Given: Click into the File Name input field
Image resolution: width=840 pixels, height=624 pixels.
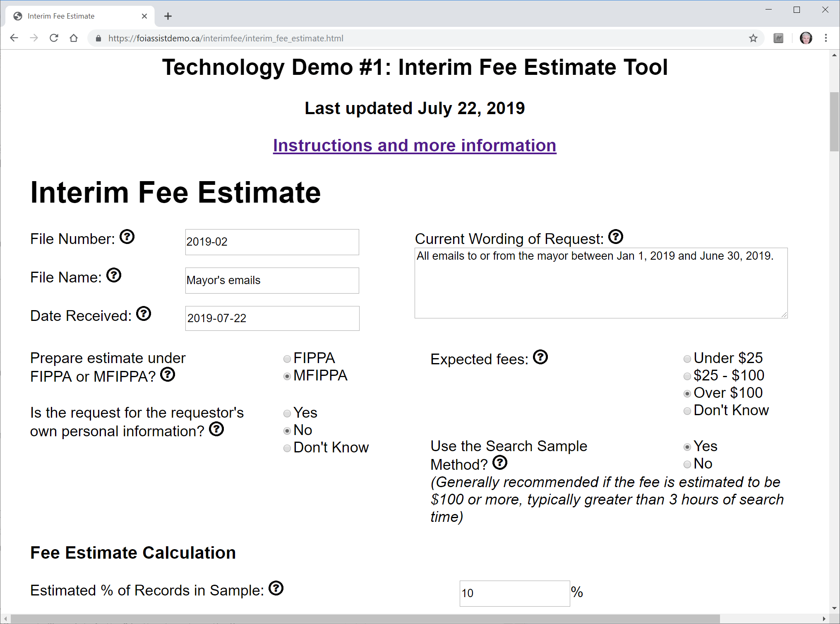Looking at the screenshot, I should [272, 280].
